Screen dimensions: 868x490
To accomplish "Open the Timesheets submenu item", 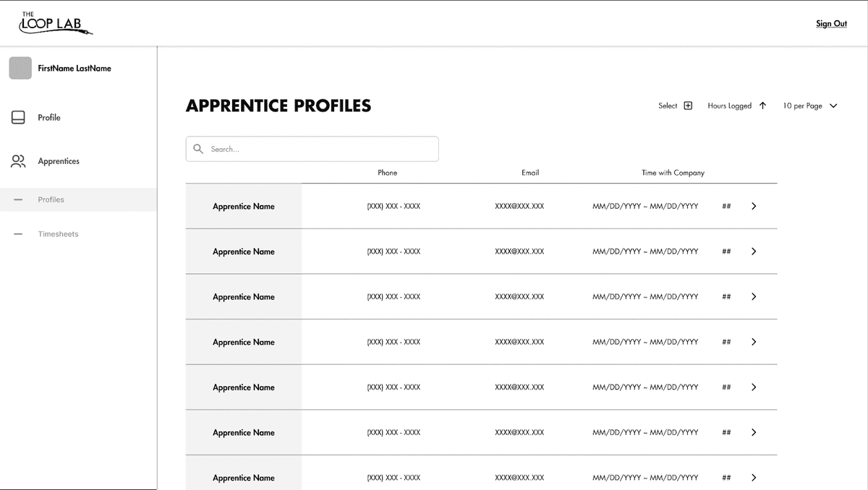I will 58,234.
